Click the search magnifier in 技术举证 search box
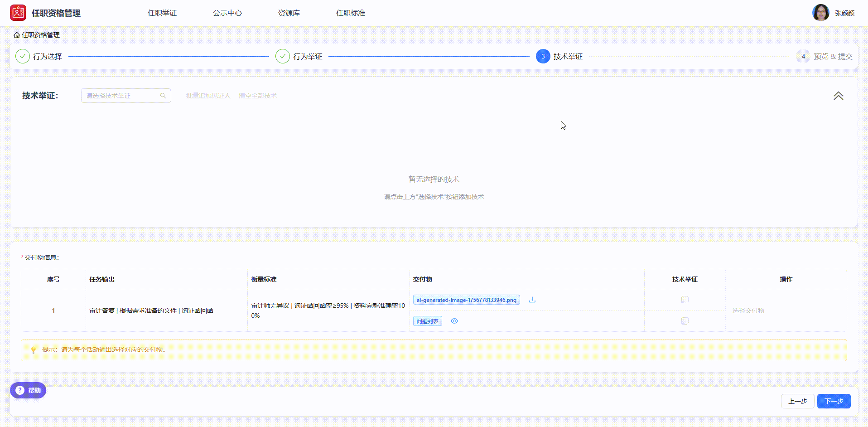868x427 pixels. point(163,96)
